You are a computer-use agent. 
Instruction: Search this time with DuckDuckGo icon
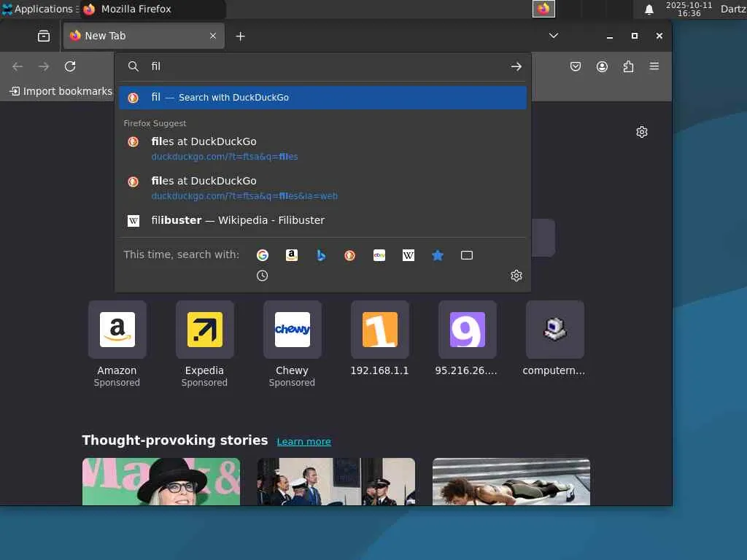pos(349,255)
